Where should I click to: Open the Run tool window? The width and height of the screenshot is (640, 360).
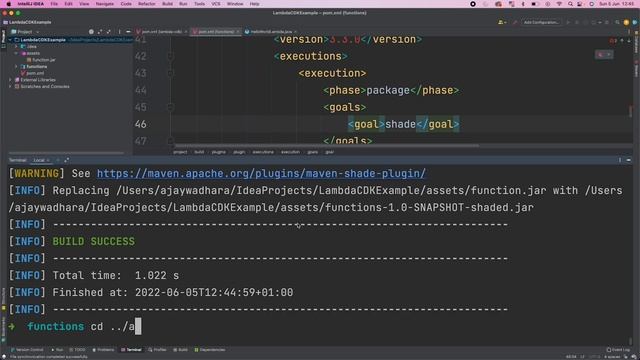tap(57, 350)
